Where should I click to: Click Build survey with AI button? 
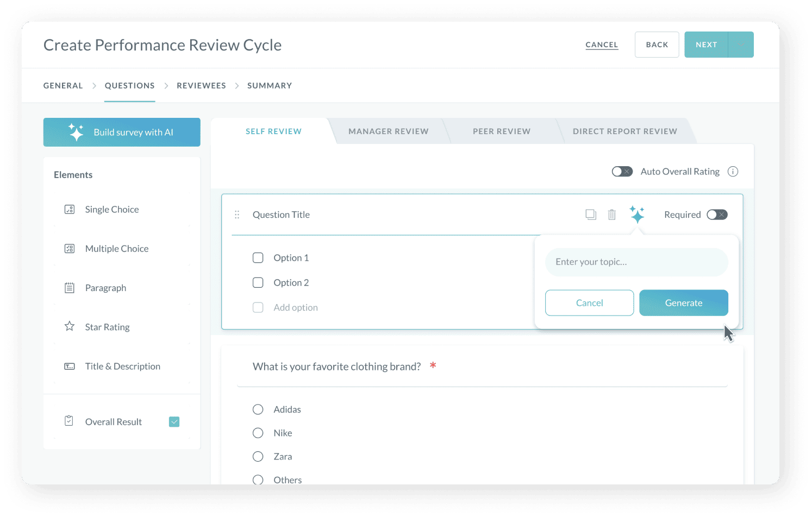click(x=122, y=132)
